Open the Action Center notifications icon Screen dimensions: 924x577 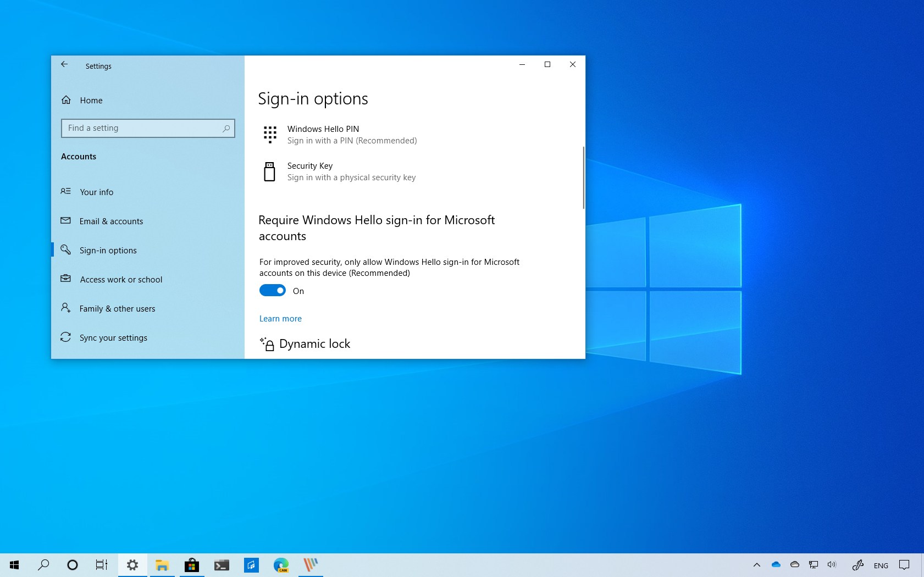coord(904,565)
